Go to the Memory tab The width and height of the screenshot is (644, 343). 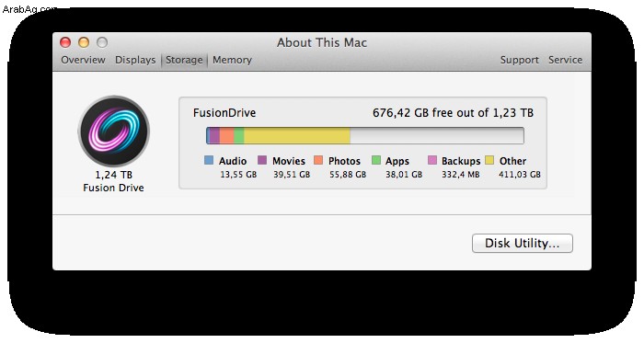pyautogui.click(x=232, y=60)
